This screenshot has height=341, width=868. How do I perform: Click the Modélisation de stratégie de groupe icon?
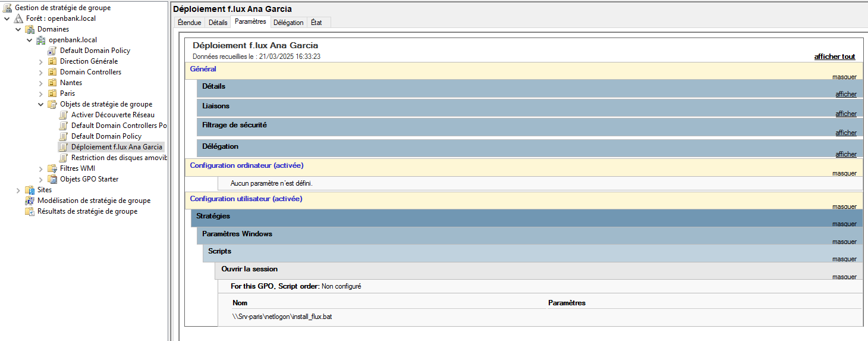(x=30, y=201)
